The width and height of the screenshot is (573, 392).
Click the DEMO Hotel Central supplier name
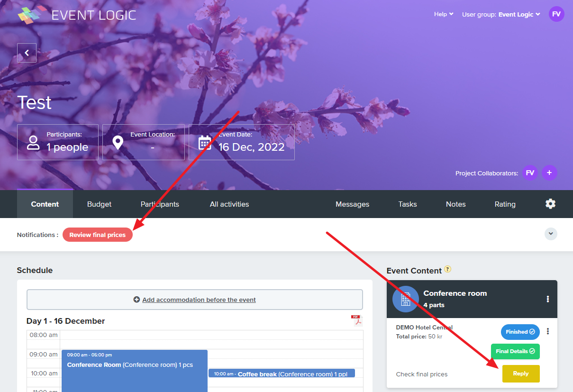click(424, 328)
